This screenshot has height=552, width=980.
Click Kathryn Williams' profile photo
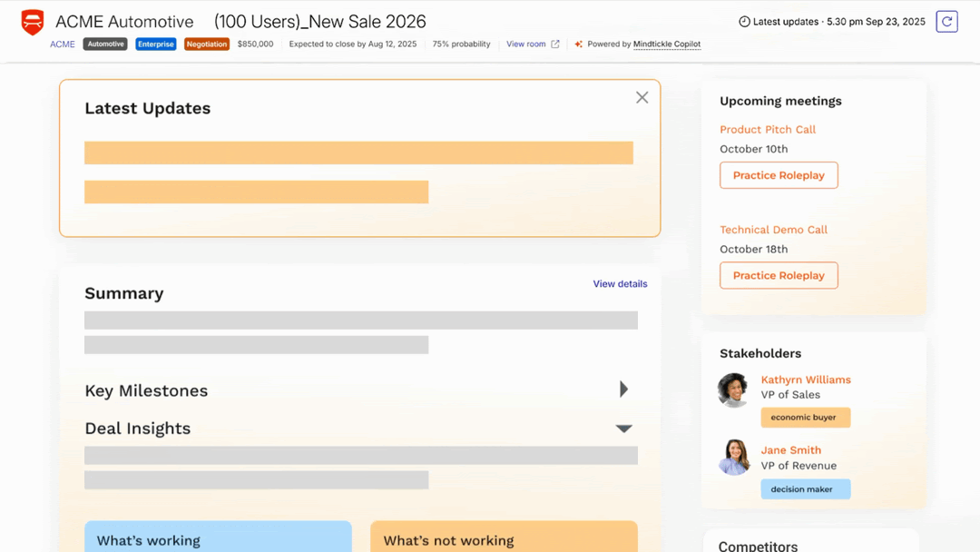tap(733, 390)
